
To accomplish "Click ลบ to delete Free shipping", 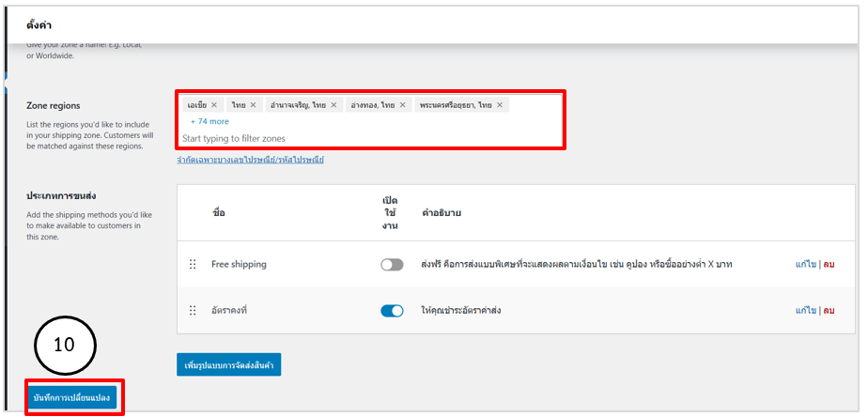I will (829, 265).
